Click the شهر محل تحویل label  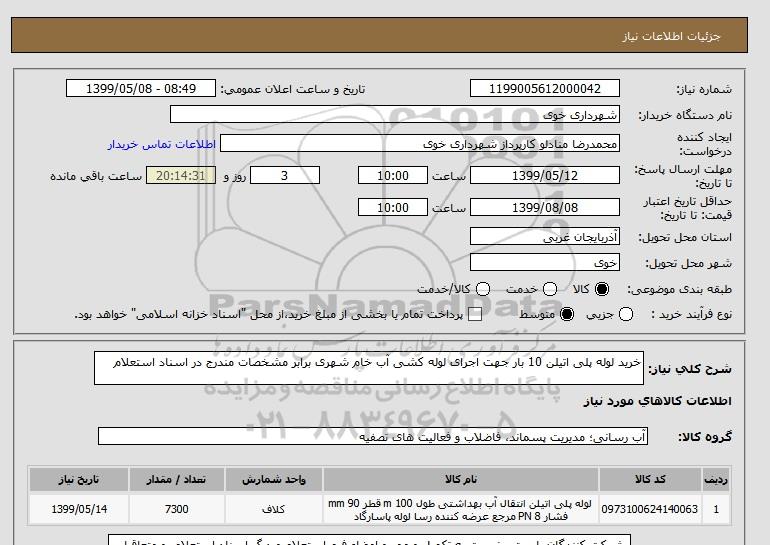coord(688,264)
